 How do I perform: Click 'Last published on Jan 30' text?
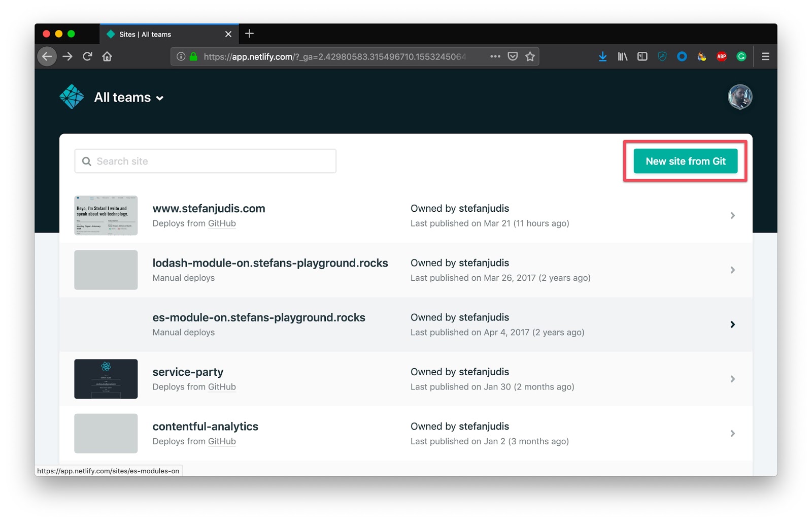[492, 387]
